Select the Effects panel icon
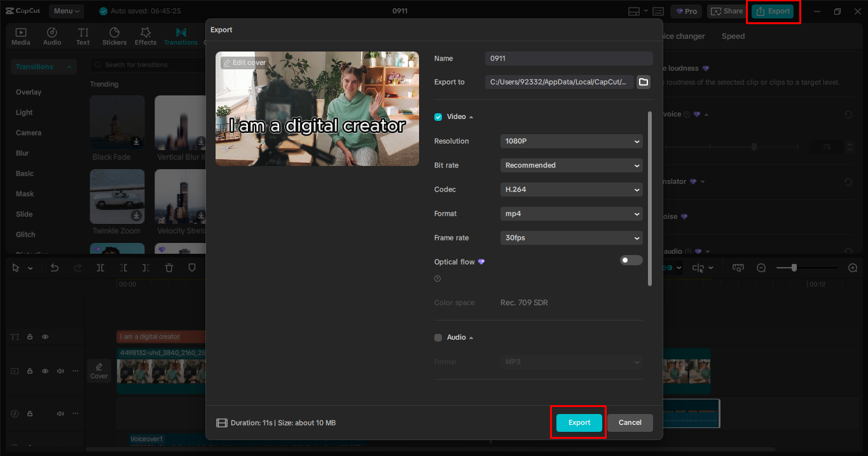 [146, 35]
